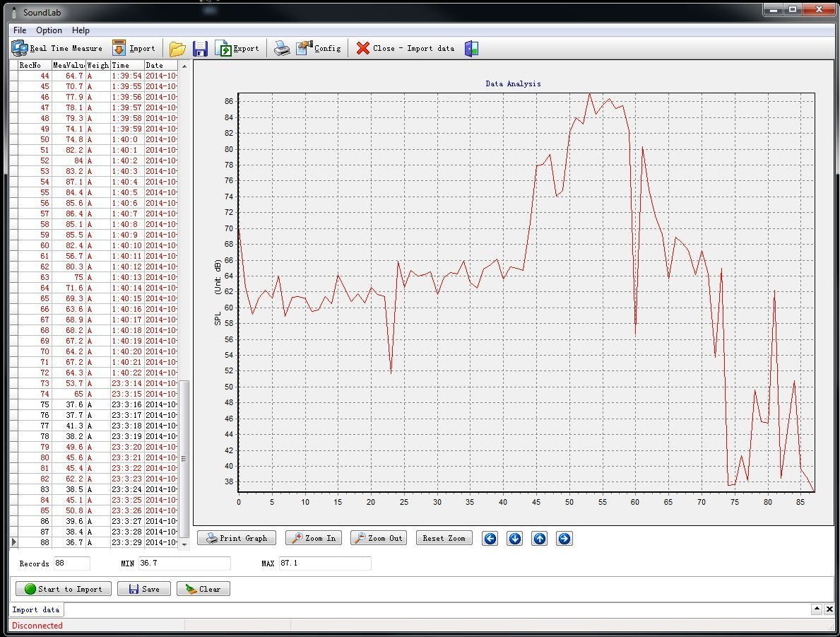This screenshot has height=637, width=840.
Task: Pan graph up with the blue up arrow
Action: coord(539,539)
